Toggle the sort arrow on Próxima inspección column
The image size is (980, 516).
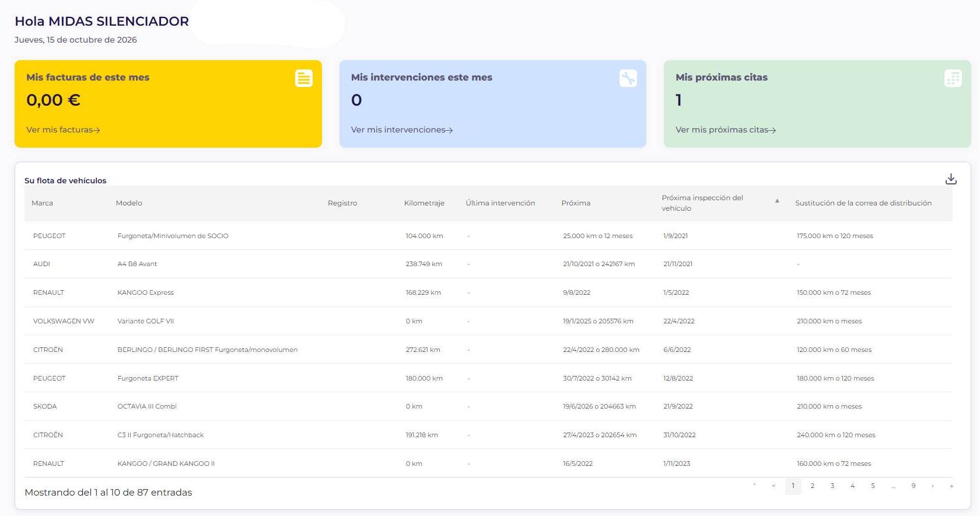point(777,201)
